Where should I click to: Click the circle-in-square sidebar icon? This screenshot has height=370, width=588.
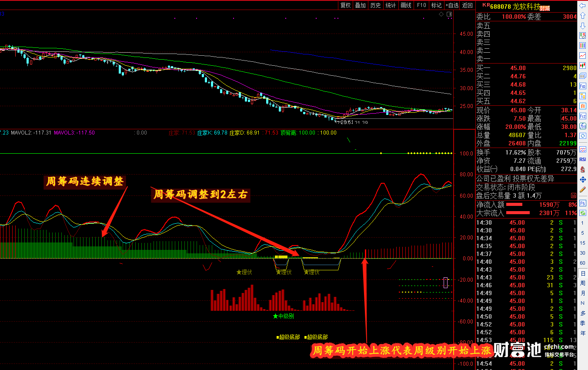click(x=582, y=136)
